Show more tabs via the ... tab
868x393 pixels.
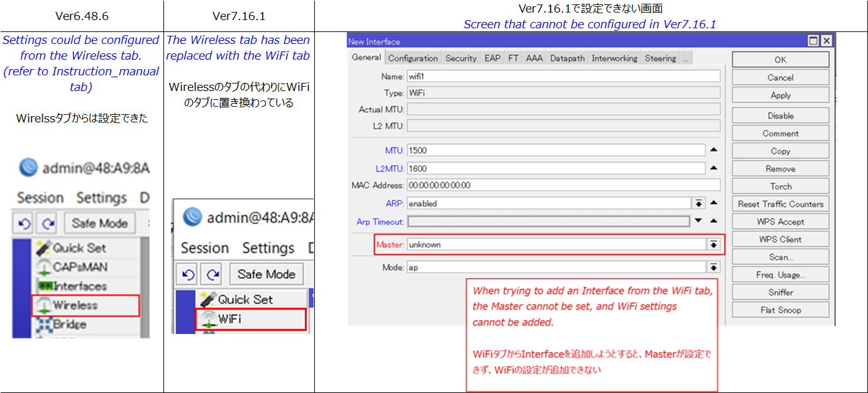coord(686,58)
